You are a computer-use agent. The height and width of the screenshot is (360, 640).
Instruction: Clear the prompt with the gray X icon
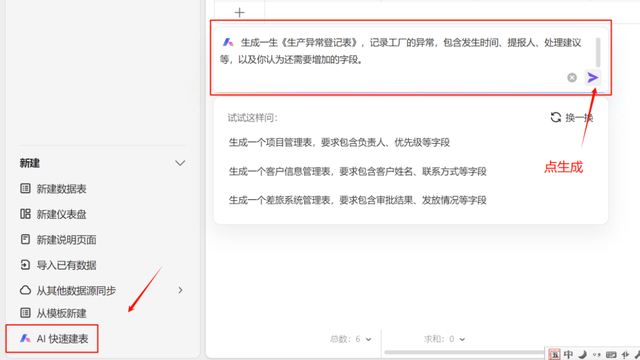pos(572,78)
